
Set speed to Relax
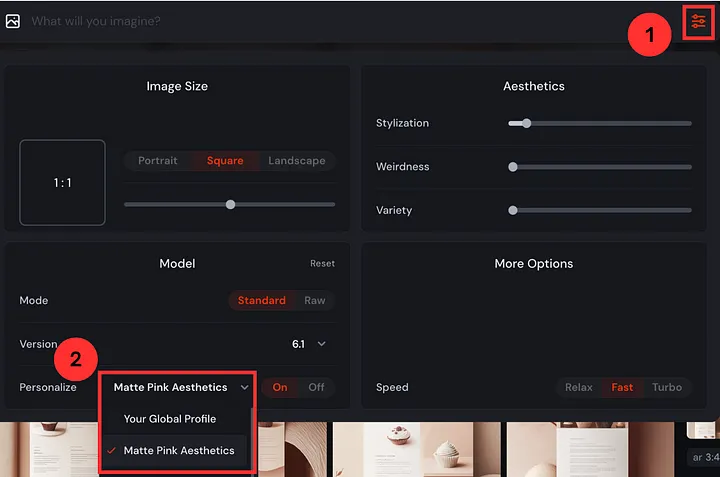click(x=579, y=387)
